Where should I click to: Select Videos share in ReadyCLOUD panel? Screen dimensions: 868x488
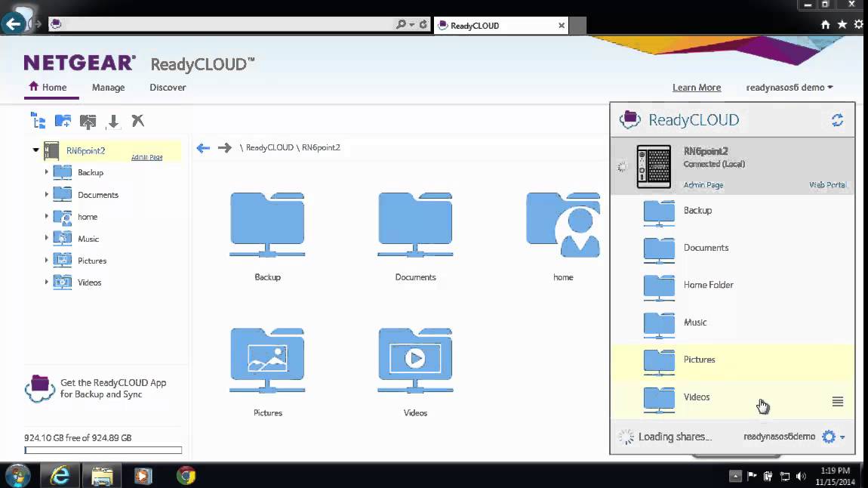click(733, 400)
